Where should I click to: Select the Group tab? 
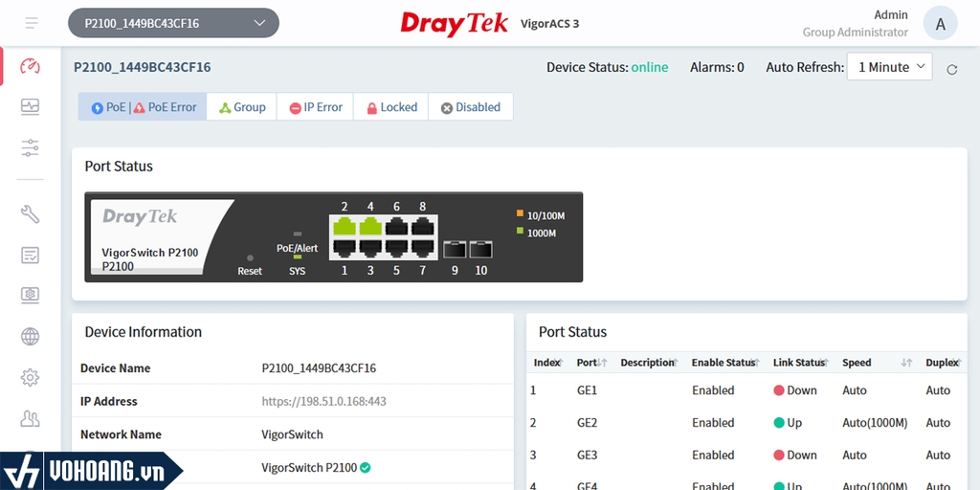241,107
